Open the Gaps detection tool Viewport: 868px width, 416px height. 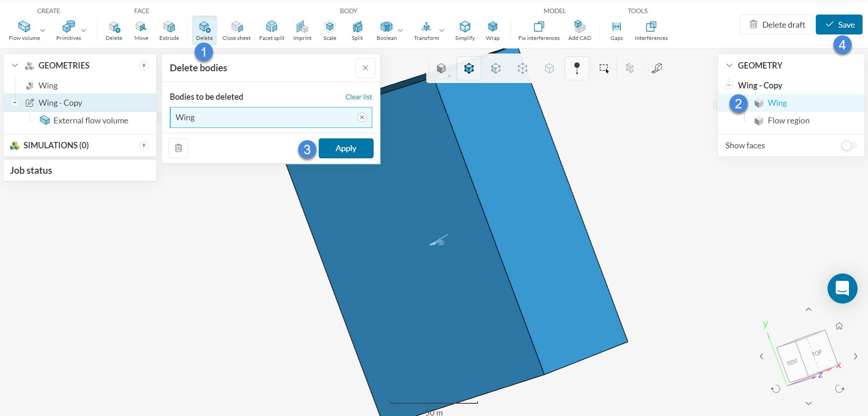point(616,30)
